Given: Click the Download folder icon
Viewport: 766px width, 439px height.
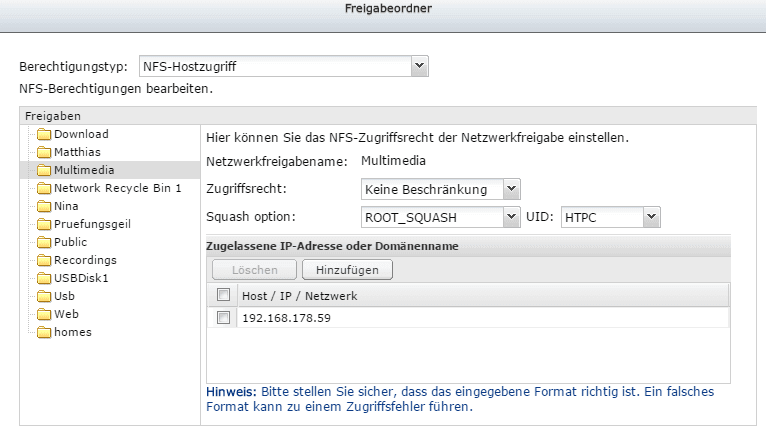Looking at the screenshot, I should pos(44,134).
